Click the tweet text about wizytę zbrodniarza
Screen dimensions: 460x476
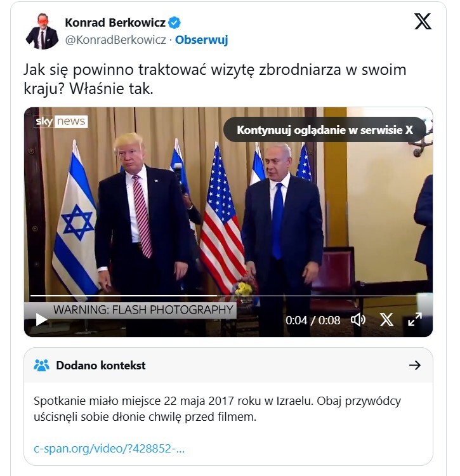(x=215, y=79)
